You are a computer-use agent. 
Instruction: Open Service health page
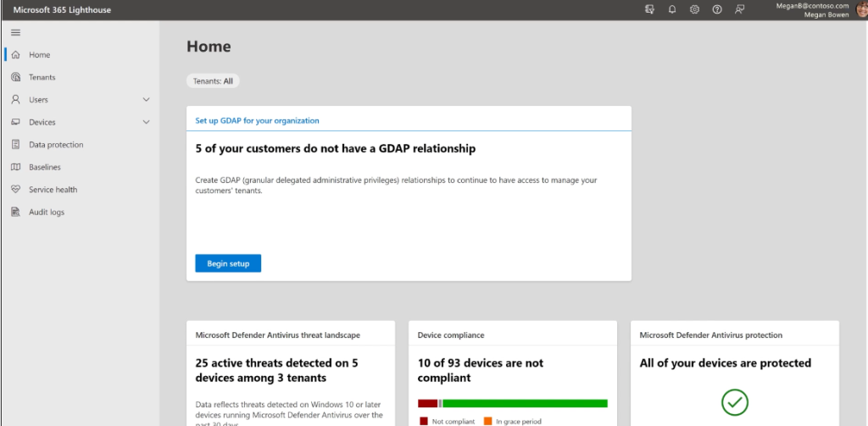(53, 189)
